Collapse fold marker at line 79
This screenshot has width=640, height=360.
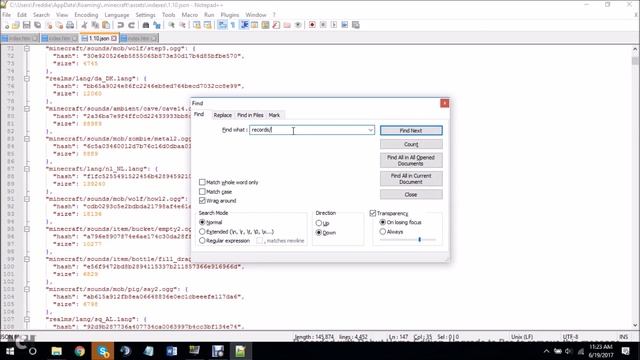coord(27,109)
